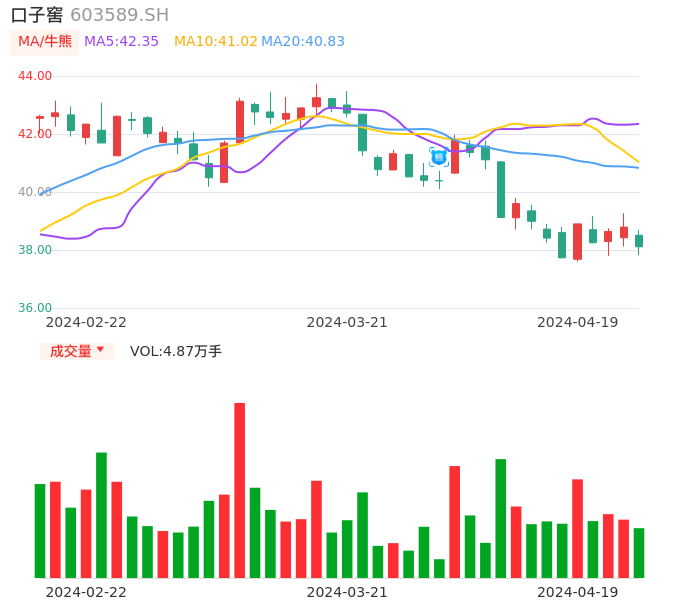Click the blue badge marker on the chart
Screen dimensions: 686x606
439,157
